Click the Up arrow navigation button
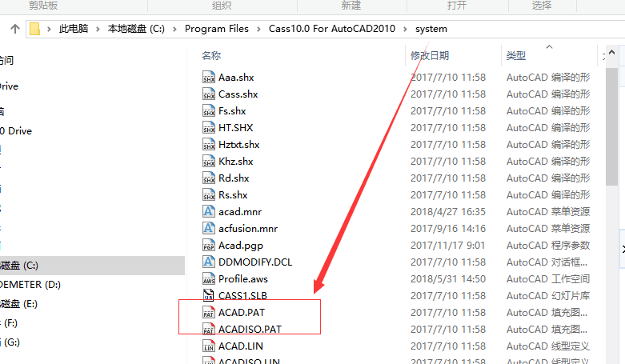Screen dimensions: 625x364 click(x=15, y=29)
